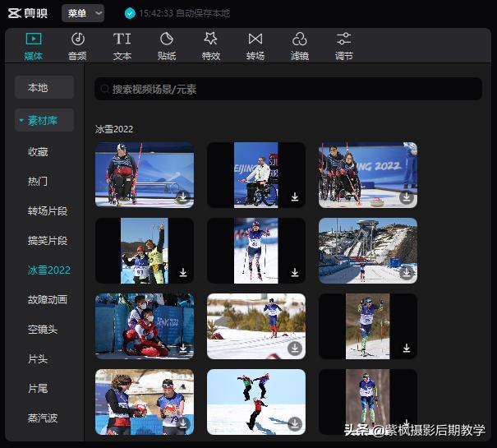Open the 片头 intro category
This screenshot has height=448, width=497.
pos(38,359)
